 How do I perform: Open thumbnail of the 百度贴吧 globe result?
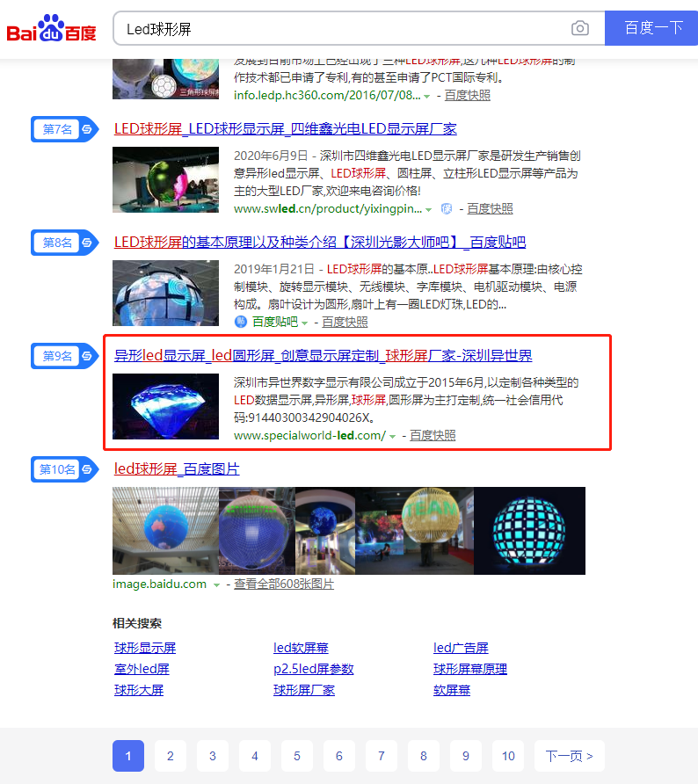click(165, 293)
